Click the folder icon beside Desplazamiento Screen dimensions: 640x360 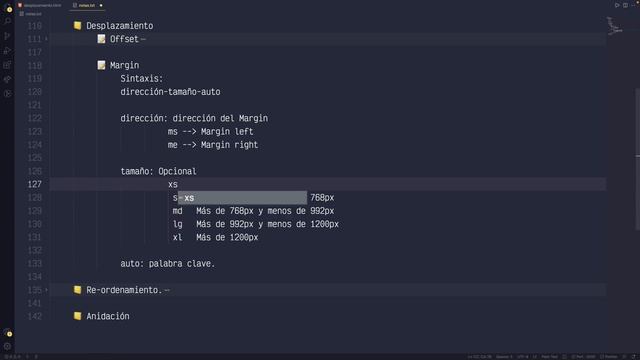pos(77,26)
